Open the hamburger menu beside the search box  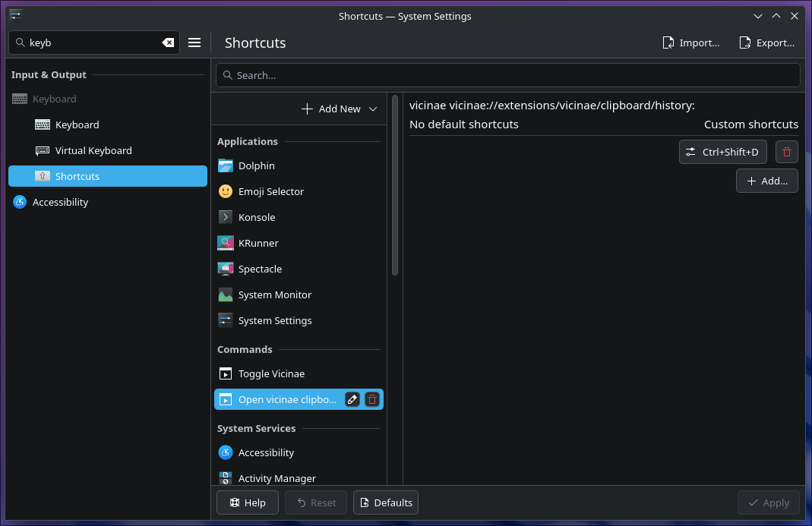tap(194, 43)
